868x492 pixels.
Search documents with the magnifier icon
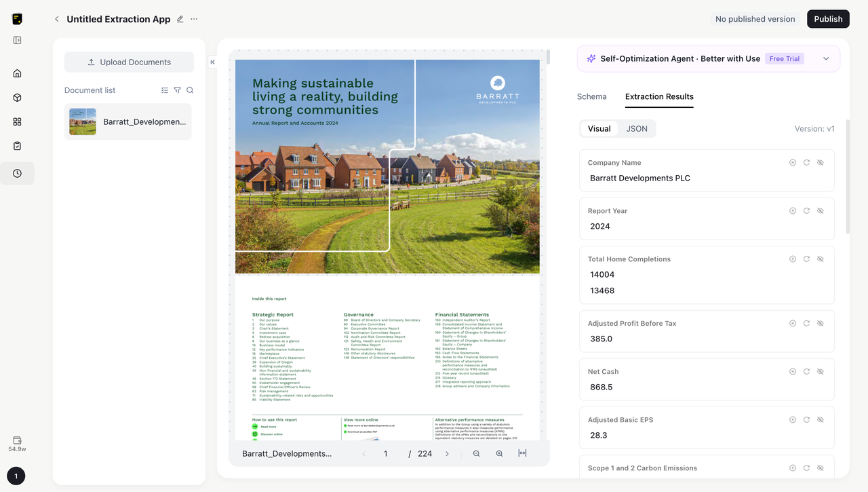pyautogui.click(x=190, y=90)
